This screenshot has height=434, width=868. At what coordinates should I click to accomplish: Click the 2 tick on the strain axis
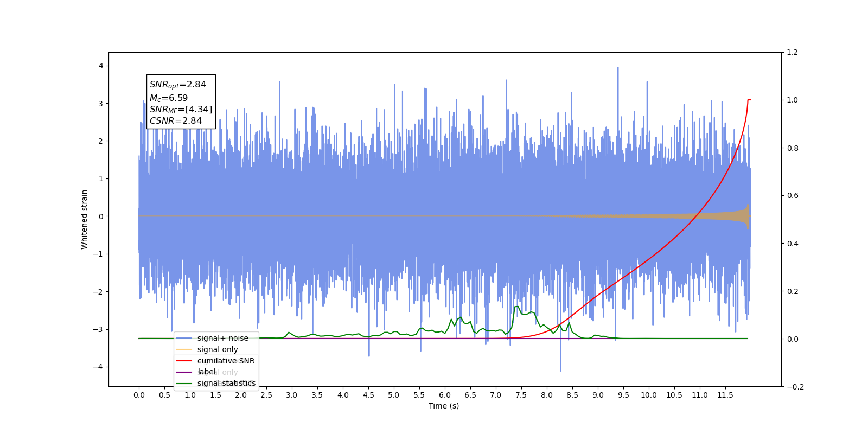101,141
